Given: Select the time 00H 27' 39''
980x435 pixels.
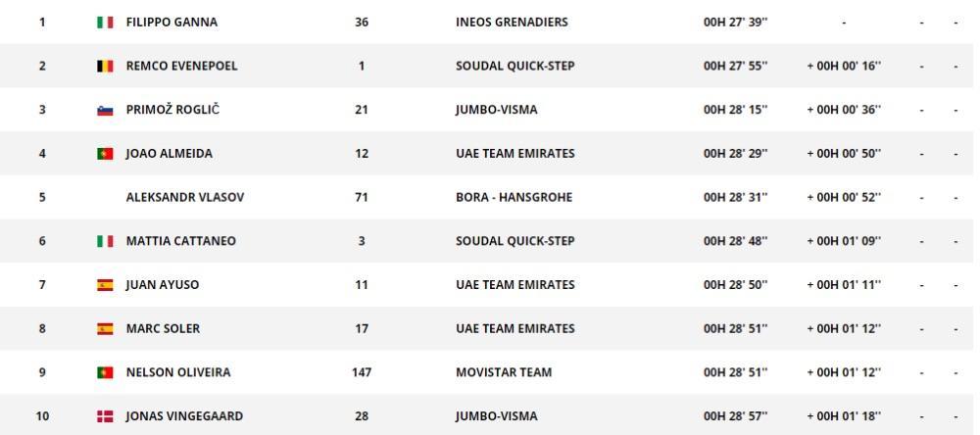Looking at the screenshot, I should coord(736,23).
